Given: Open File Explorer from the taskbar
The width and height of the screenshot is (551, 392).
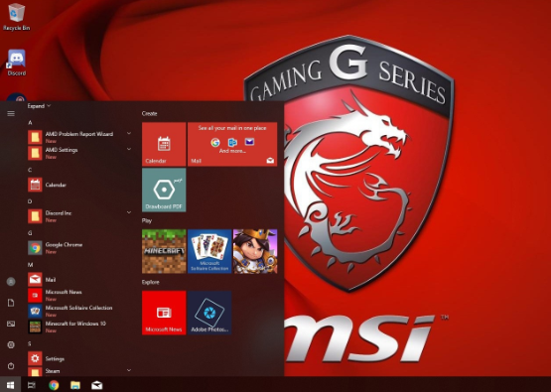Looking at the screenshot, I should pyautogui.click(x=75, y=385).
